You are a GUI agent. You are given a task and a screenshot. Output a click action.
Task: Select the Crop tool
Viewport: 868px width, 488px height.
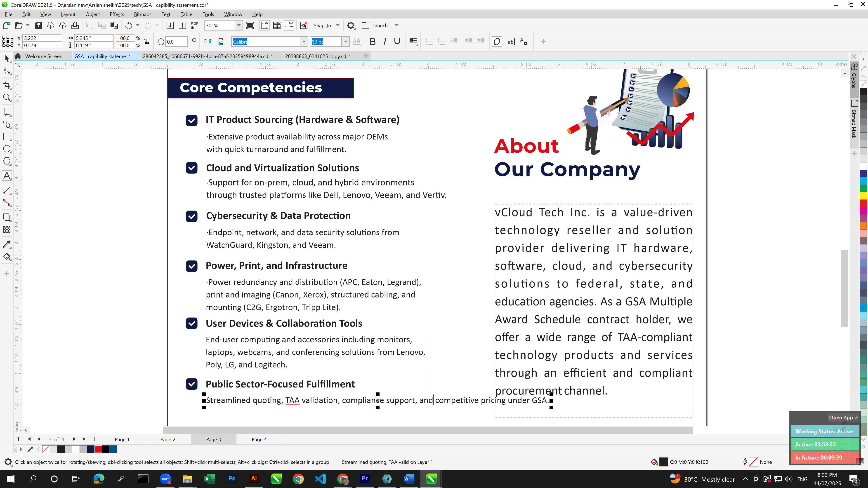click(x=7, y=85)
